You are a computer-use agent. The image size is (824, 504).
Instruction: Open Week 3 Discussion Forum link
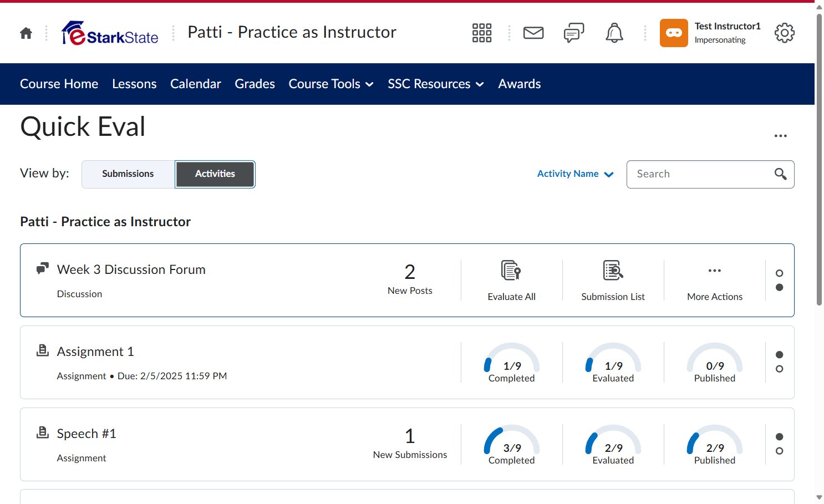131,269
